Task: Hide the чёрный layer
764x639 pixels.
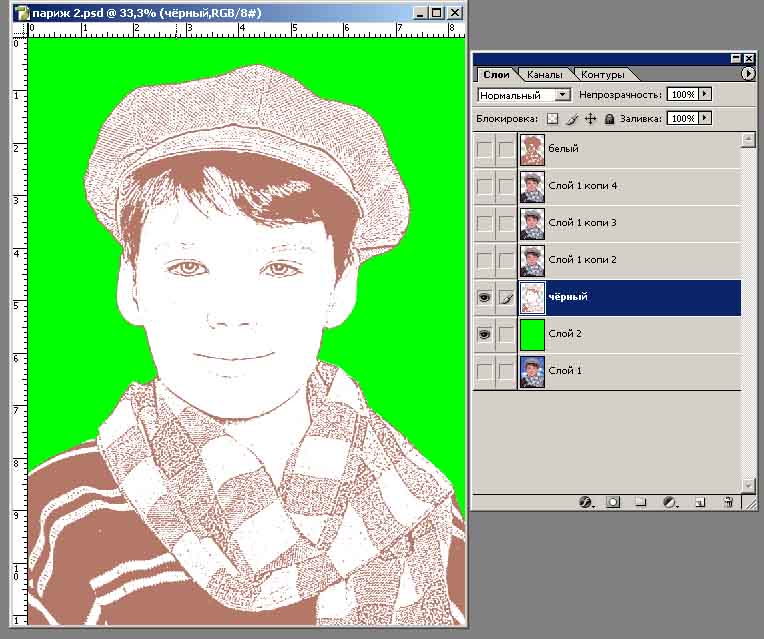Action: [x=485, y=297]
